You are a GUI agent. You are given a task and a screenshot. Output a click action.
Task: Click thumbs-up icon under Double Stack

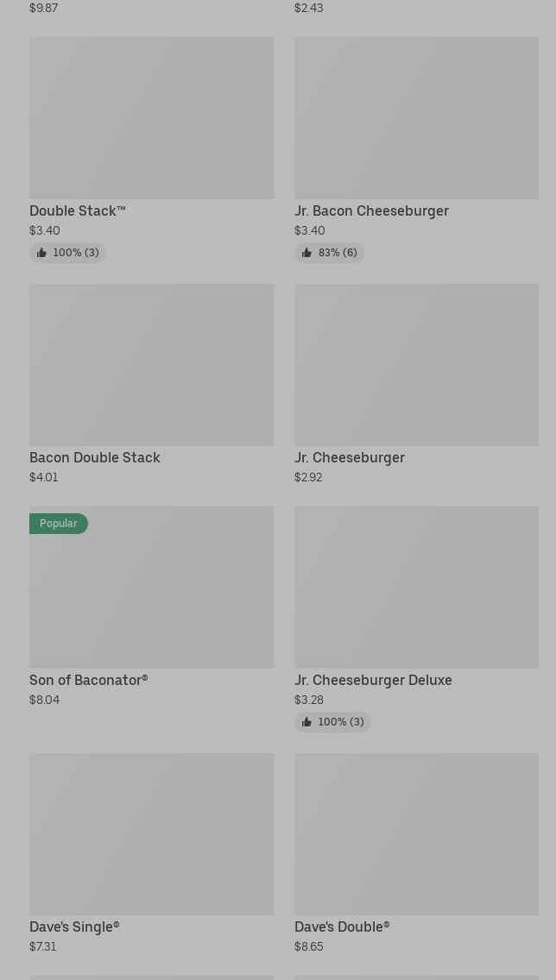tap(41, 253)
